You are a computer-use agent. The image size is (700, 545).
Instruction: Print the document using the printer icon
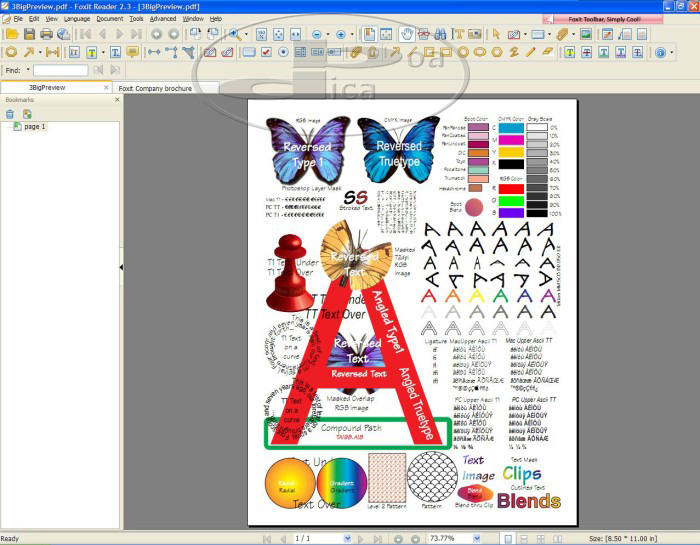46,34
